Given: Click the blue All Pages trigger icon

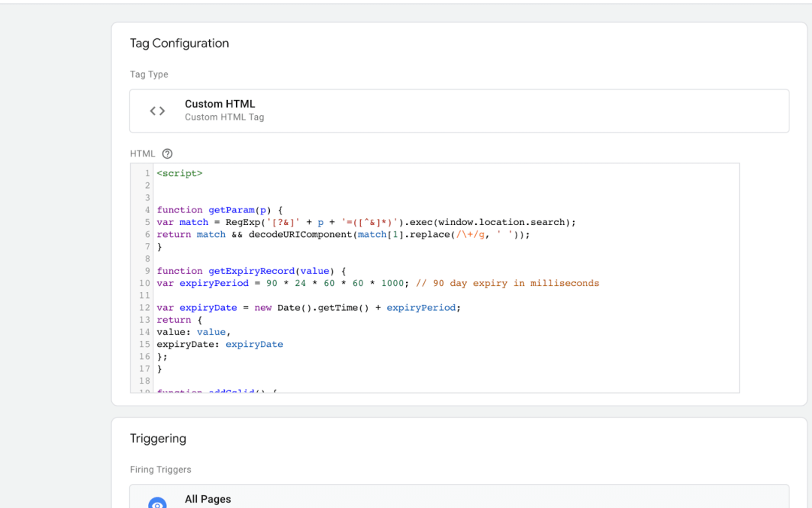Looking at the screenshot, I should coord(157,502).
